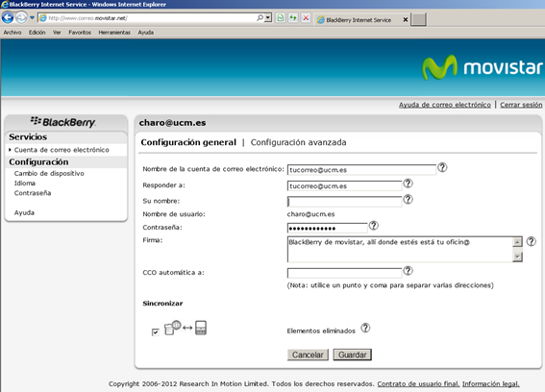Expand the address bar dropdown arrow
This screenshot has width=545, height=392.
pyautogui.click(x=268, y=17)
